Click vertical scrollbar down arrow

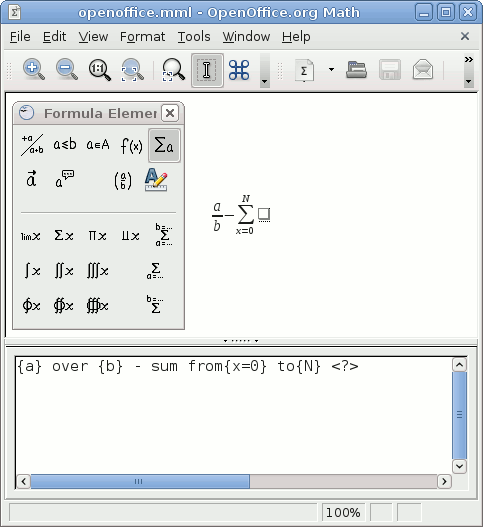point(459,467)
